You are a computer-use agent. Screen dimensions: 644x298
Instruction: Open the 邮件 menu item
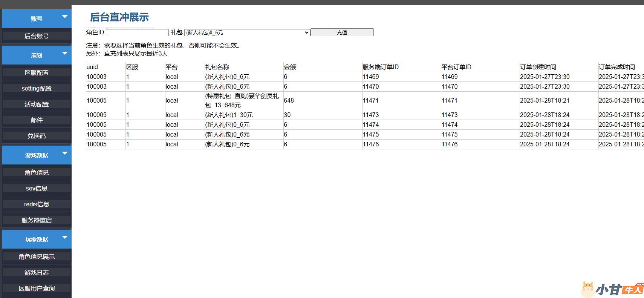point(37,120)
